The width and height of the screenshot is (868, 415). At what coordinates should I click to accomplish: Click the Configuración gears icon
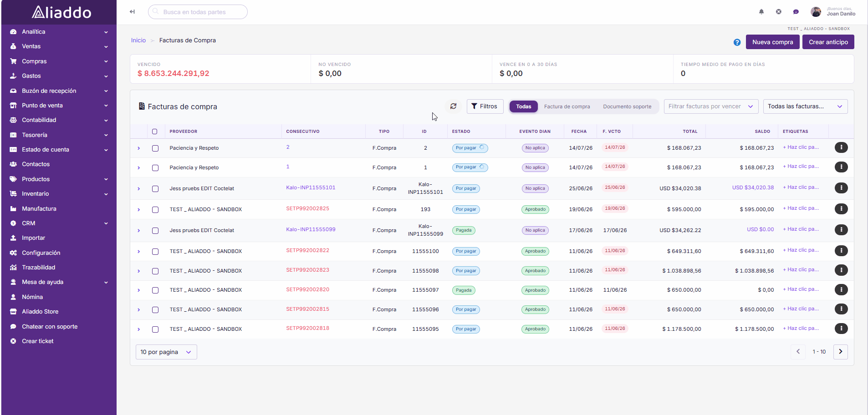[x=13, y=253]
